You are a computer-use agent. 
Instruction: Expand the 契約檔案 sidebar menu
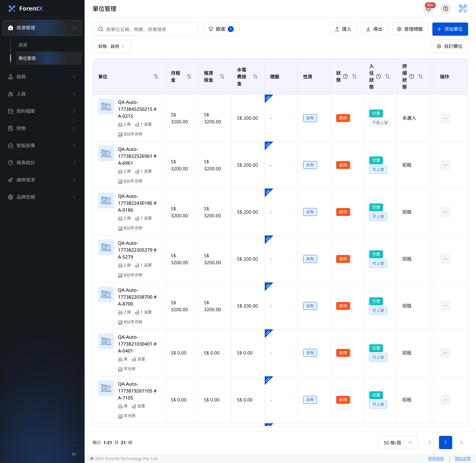(x=42, y=111)
